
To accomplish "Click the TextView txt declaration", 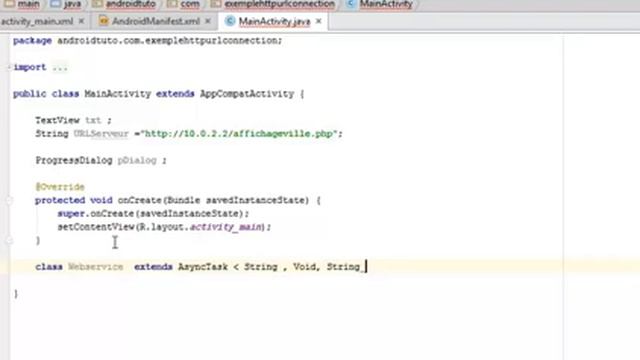I will pos(73,120).
